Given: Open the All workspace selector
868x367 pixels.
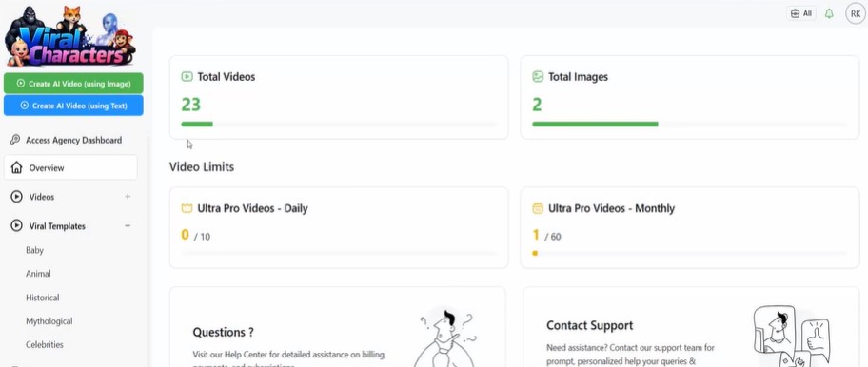Looking at the screenshot, I should click(801, 13).
